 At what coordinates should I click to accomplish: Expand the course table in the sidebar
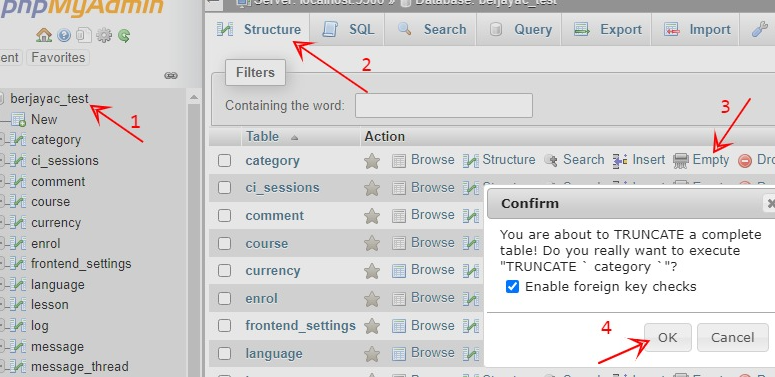point(1,202)
